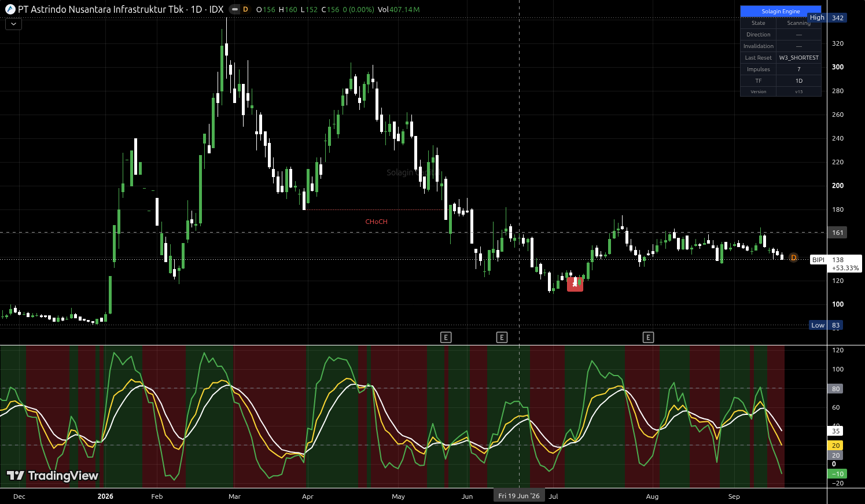Viewport: 865px width, 504px height.
Task: Click the green -10 oscillator value label
Action: [838, 474]
